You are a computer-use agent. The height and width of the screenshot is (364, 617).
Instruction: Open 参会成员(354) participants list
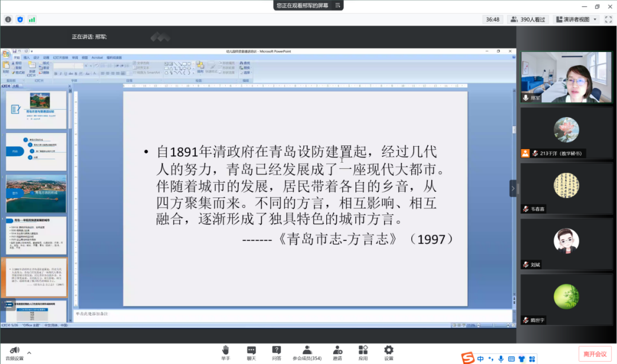click(x=307, y=353)
